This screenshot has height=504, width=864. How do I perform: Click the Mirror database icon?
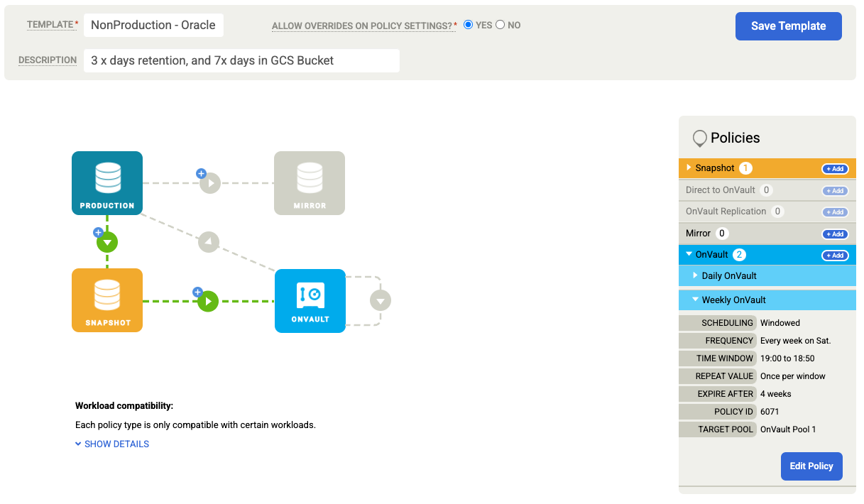coord(310,182)
